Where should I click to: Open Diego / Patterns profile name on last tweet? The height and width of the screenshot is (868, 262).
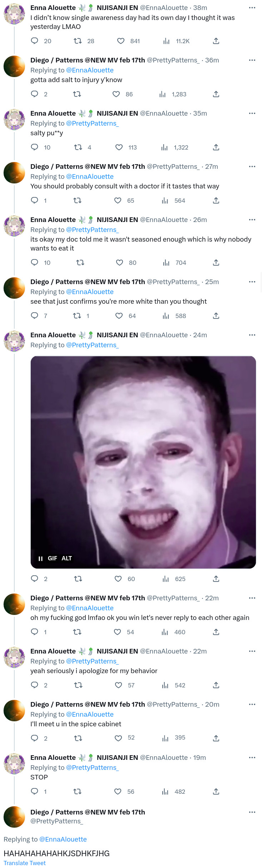tap(88, 812)
